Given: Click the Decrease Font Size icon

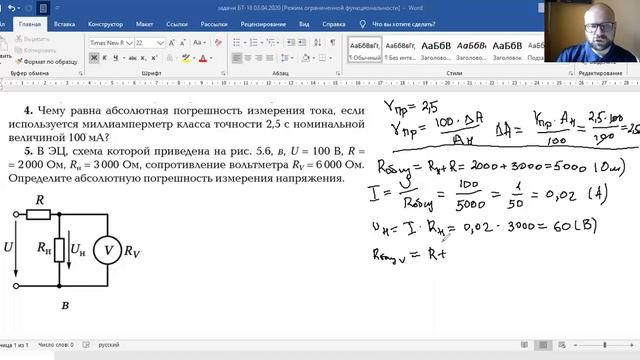Looking at the screenshot, I should (182, 42).
